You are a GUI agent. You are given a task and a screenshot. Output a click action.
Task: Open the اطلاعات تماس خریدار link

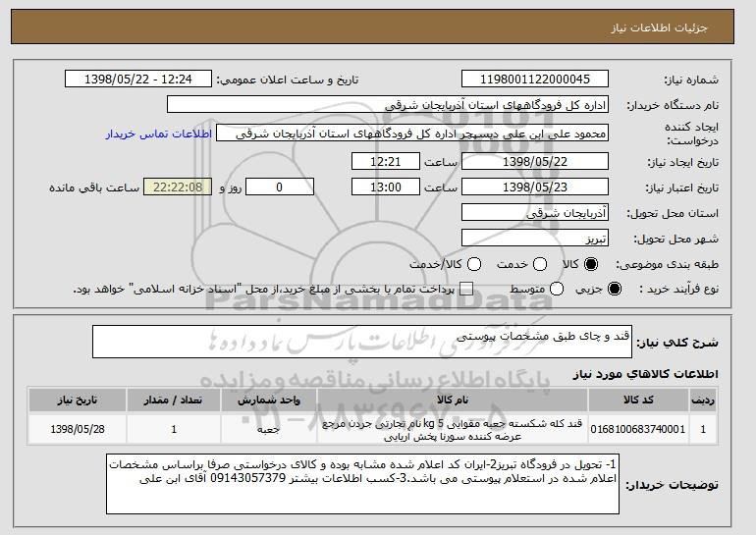coord(159,134)
